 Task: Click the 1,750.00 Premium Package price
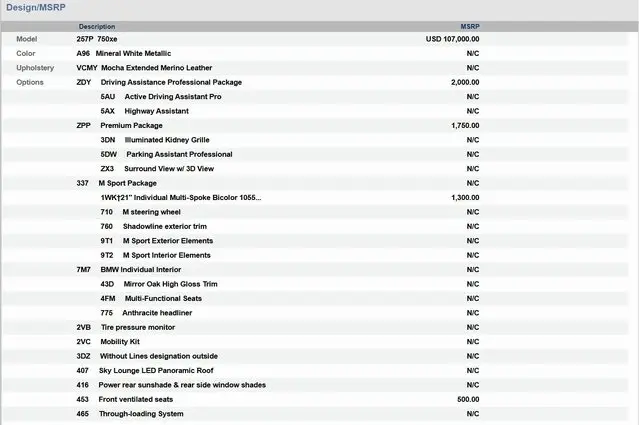click(465, 126)
